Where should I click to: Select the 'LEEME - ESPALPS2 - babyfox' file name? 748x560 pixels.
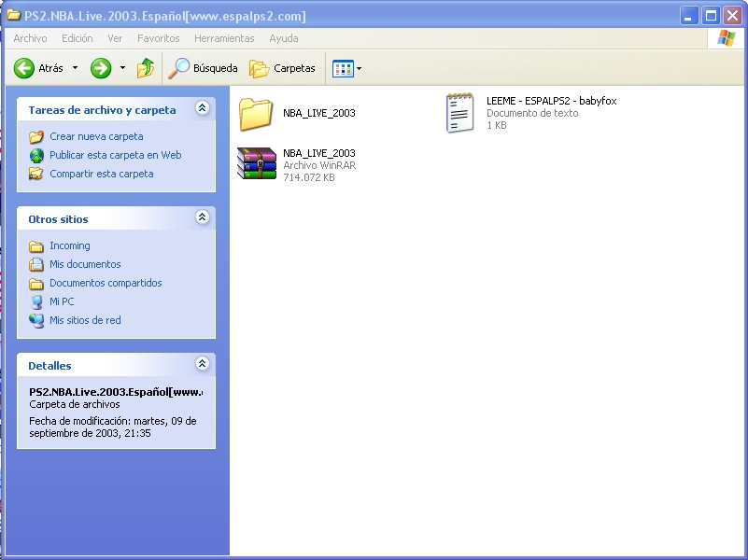[552, 101]
